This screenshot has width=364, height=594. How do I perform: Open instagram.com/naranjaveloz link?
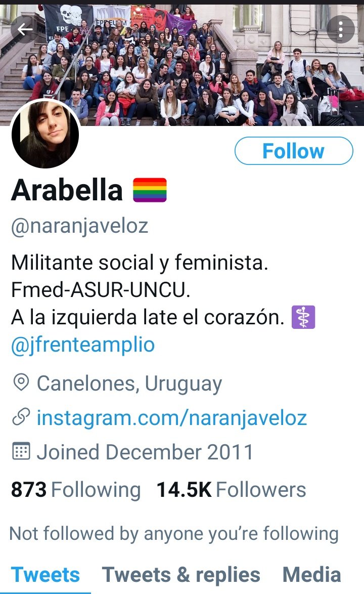pyautogui.click(x=171, y=418)
